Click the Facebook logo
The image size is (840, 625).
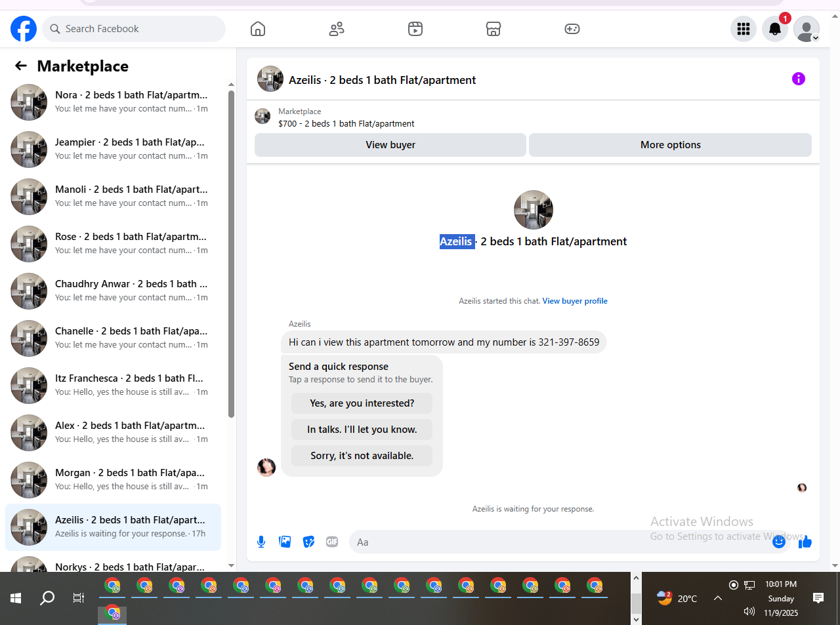coord(24,29)
